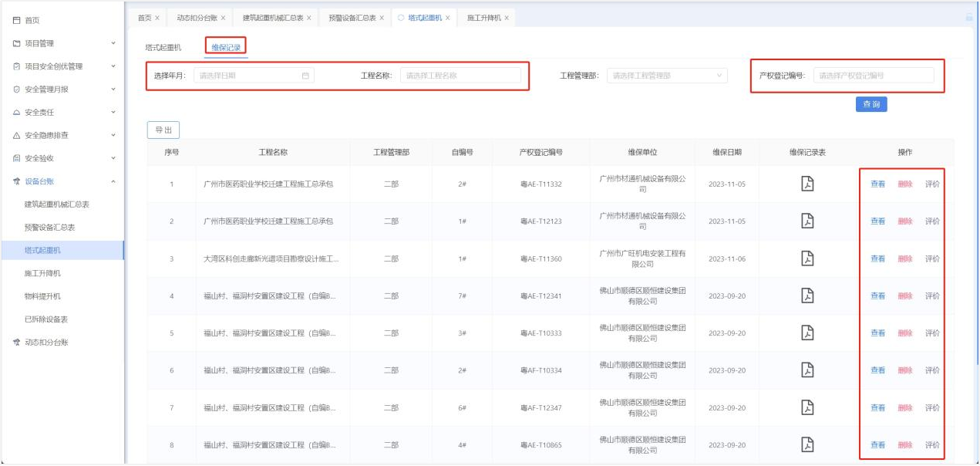Expand the 安全隐患排查 menu
Screen dimensions: 980x466
click(113, 135)
